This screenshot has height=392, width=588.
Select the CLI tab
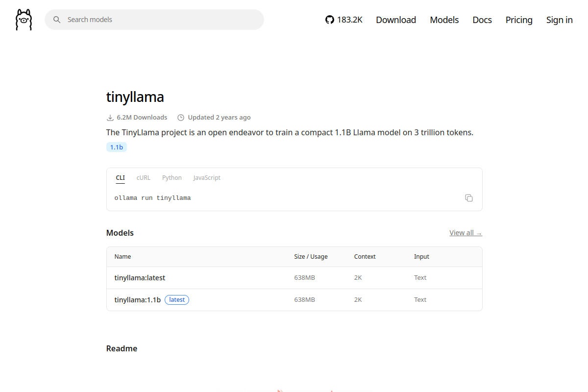[121, 178]
